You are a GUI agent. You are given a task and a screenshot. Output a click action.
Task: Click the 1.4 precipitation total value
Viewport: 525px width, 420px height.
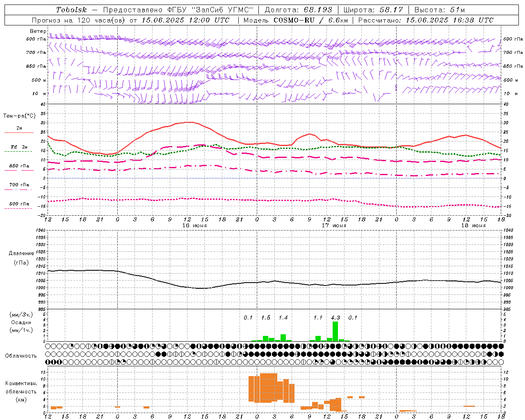pos(283,317)
